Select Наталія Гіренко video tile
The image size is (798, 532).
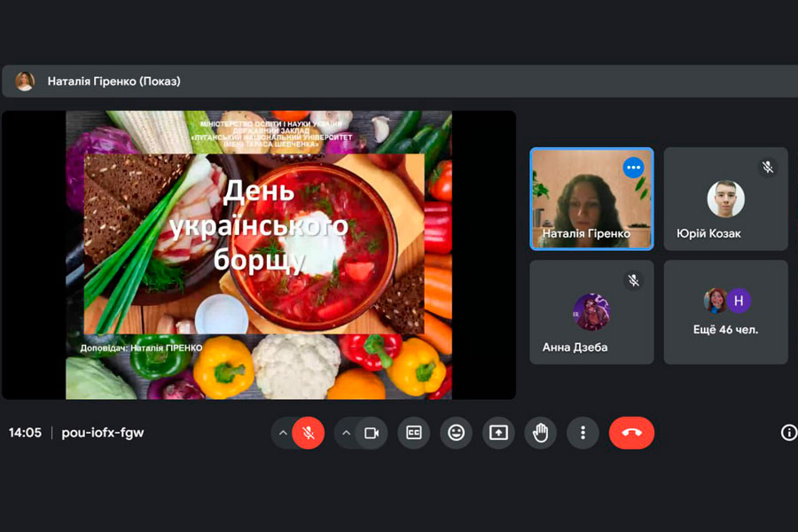(591, 199)
